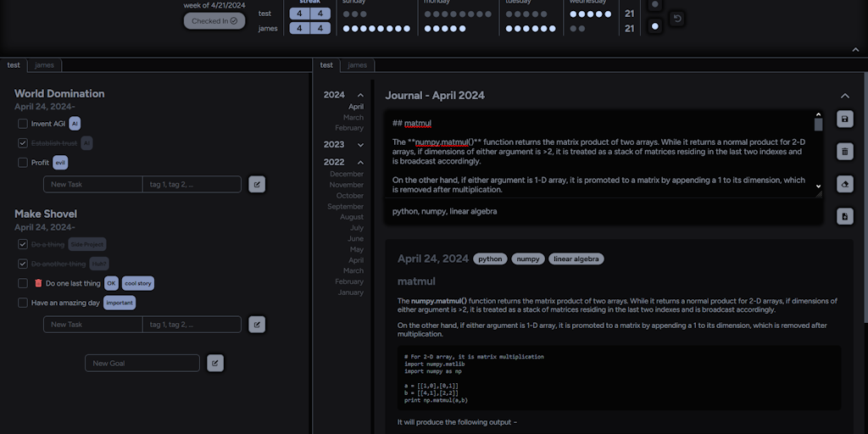Add the new task under Make Shovel
The width and height of the screenshot is (868, 434).
coord(257,324)
